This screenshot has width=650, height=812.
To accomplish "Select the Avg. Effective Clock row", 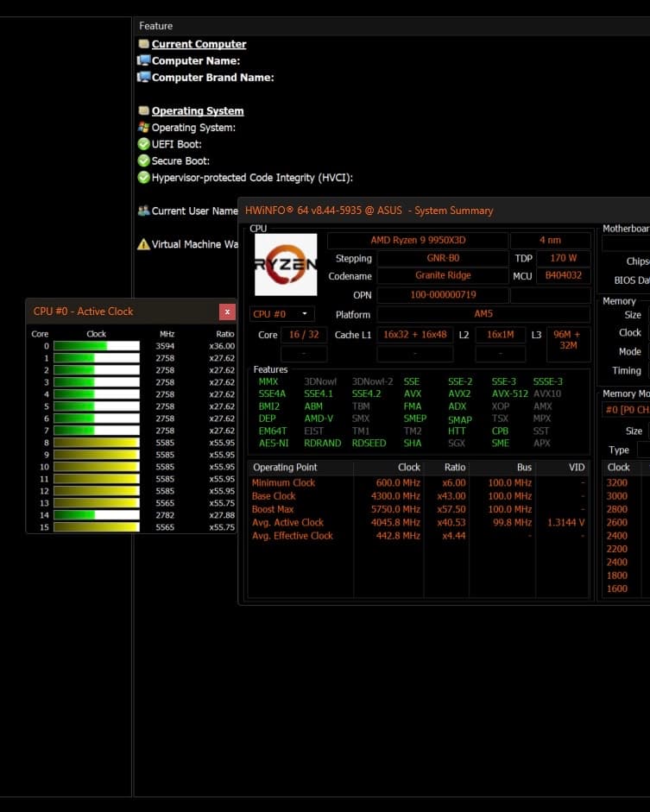I will (x=419, y=536).
